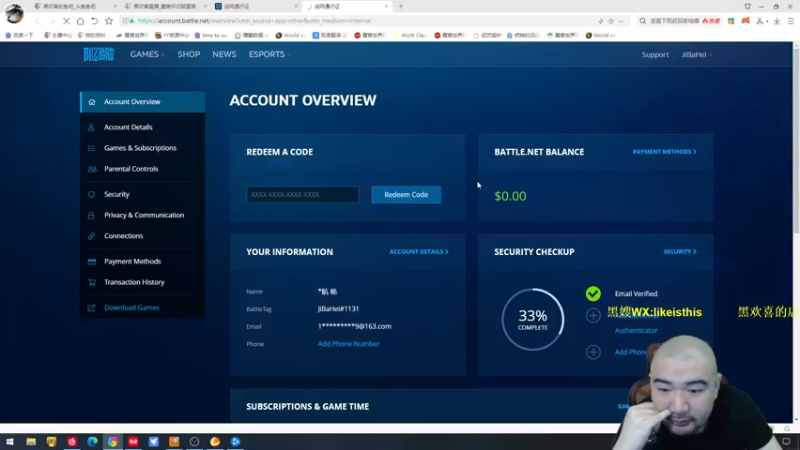Open the SHOP header link

pos(189,54)
